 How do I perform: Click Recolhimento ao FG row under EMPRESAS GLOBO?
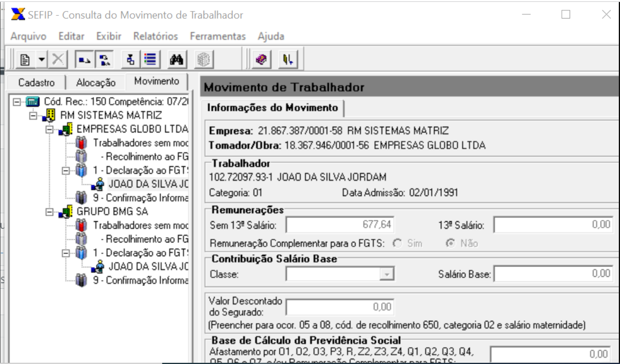tap(144, 157)
